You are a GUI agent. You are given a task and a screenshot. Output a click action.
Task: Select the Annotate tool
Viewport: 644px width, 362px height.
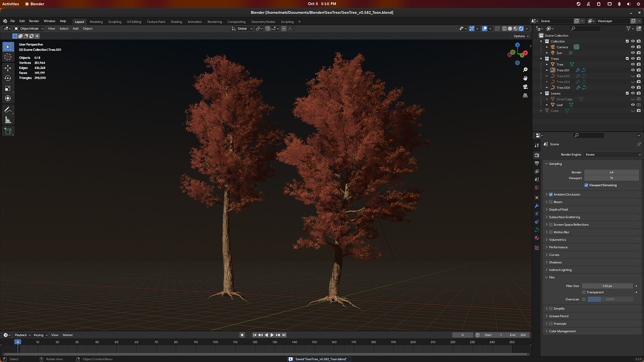tap(7, 110)
